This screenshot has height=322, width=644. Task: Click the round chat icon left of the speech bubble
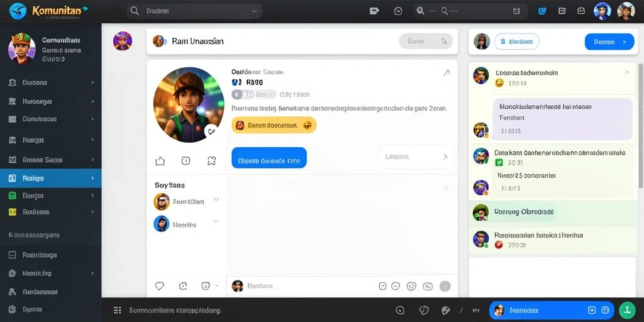point(400,311)
